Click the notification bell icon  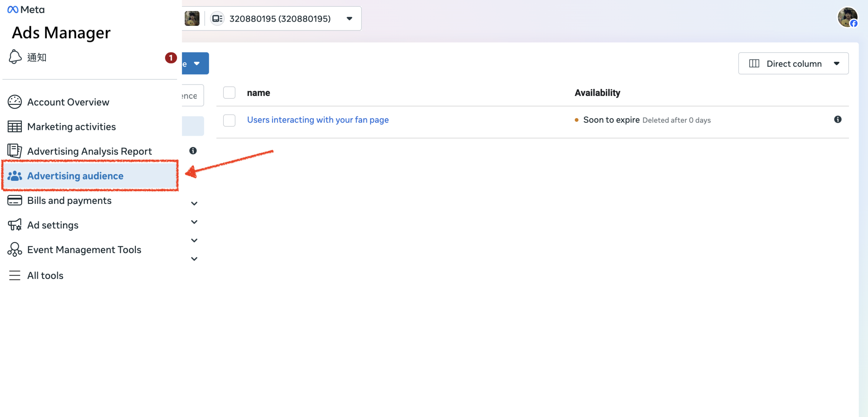coord(15,57)
